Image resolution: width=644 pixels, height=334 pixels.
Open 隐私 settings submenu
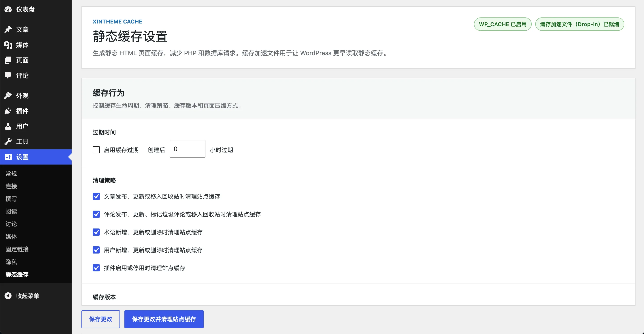11,262
